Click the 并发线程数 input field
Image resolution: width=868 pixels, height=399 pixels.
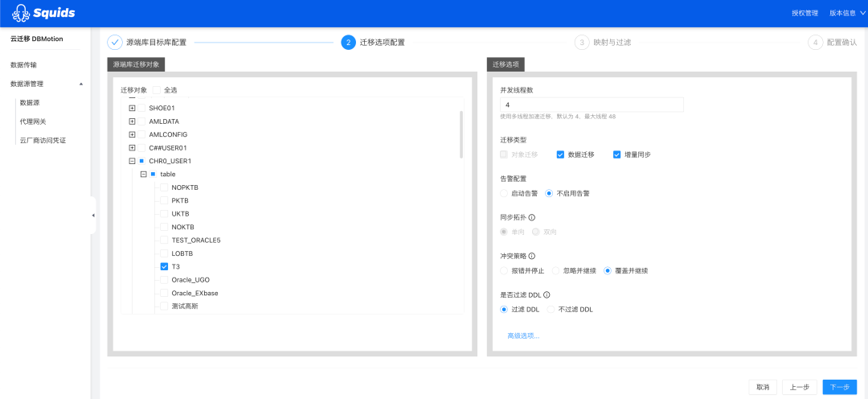[x=592, y=105]
